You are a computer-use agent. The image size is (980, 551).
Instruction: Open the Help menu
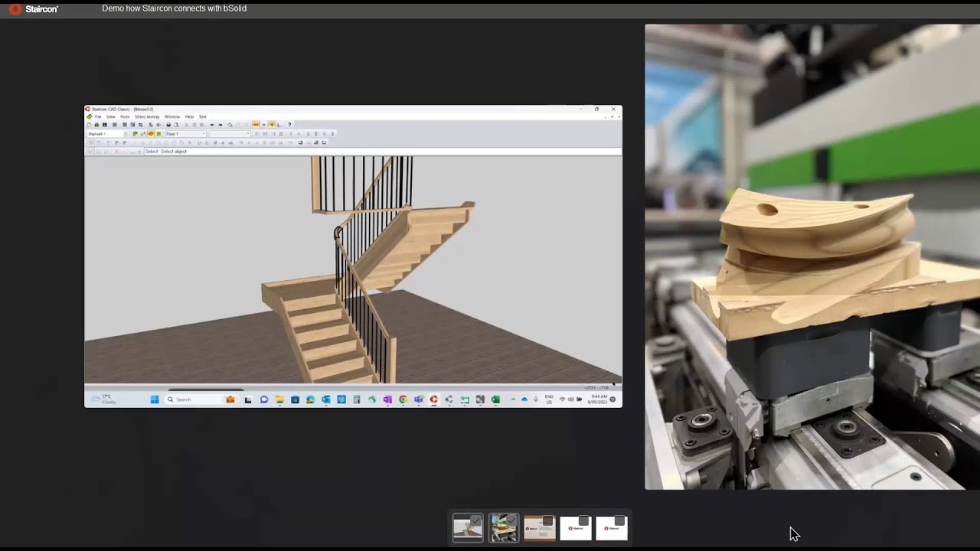189,117
